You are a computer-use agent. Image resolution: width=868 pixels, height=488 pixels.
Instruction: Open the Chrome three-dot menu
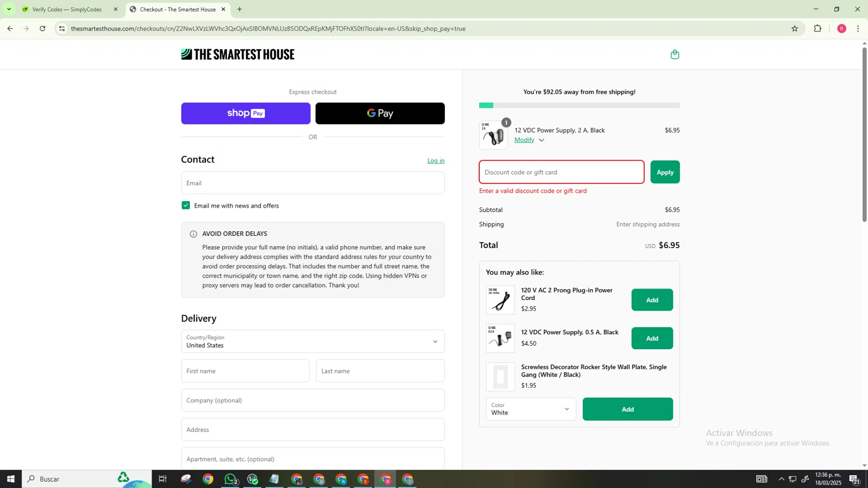(x=858, y=28)
